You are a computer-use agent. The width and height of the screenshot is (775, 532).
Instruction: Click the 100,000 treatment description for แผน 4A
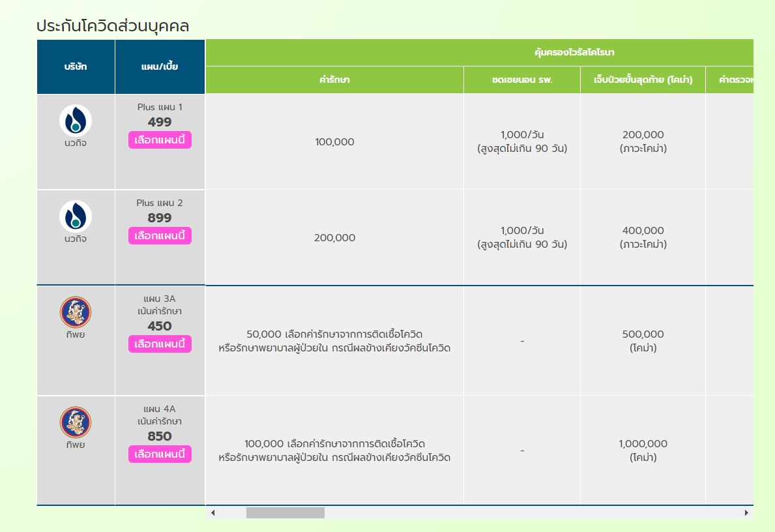pyautogui.click(x=334, y=451)
